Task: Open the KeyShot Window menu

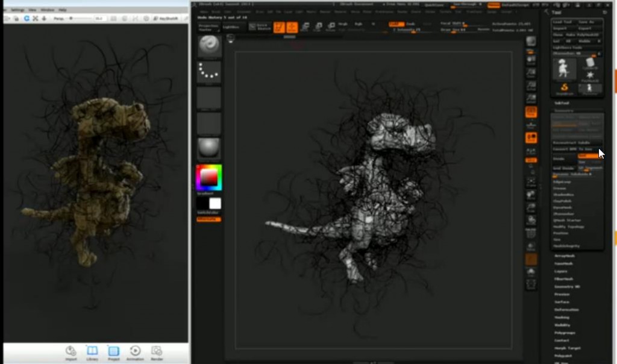Action: click(x=48, y=10)
